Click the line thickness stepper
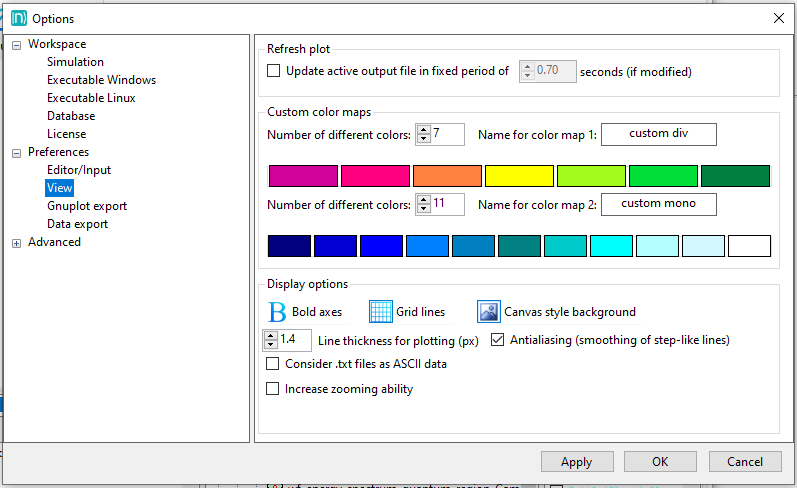 coord(270,340)
